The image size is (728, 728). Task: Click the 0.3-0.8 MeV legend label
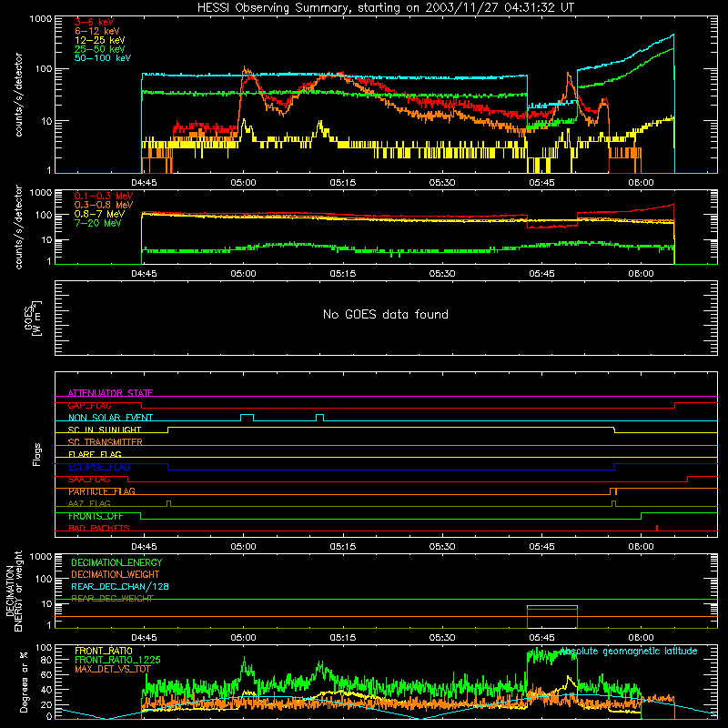coord(103,205)
